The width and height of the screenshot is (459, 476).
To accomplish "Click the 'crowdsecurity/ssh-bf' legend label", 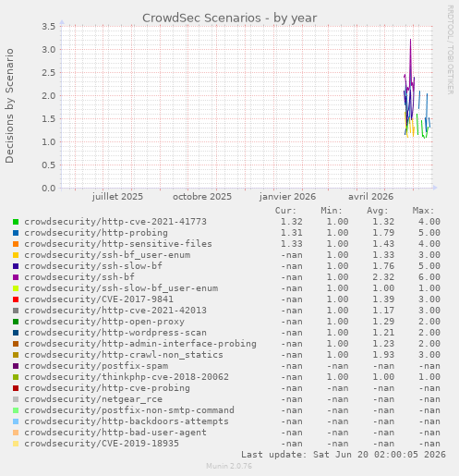I will pos(79,277).
